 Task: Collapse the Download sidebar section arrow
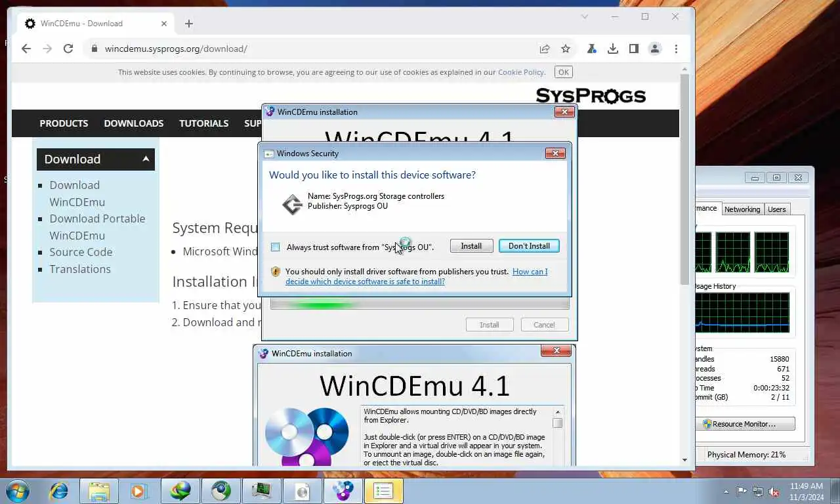[146, 159]
